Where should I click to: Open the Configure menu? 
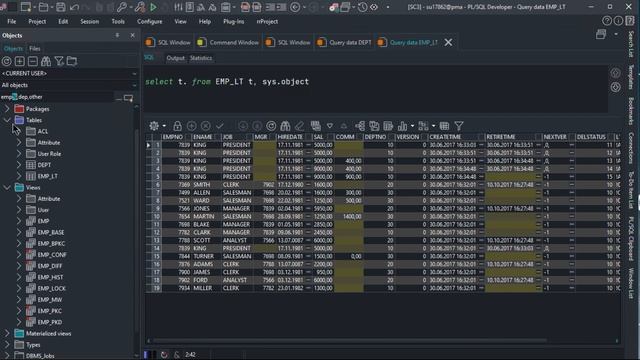[149, 21]
